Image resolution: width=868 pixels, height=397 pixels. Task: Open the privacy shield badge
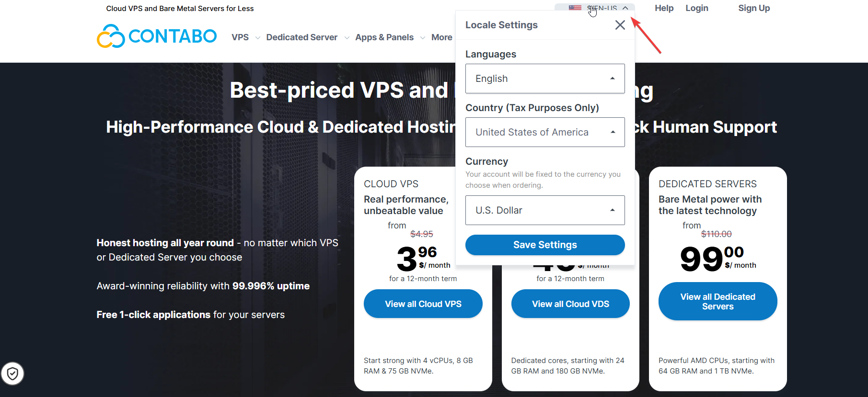pyautogui.click(x=12, y=374)
